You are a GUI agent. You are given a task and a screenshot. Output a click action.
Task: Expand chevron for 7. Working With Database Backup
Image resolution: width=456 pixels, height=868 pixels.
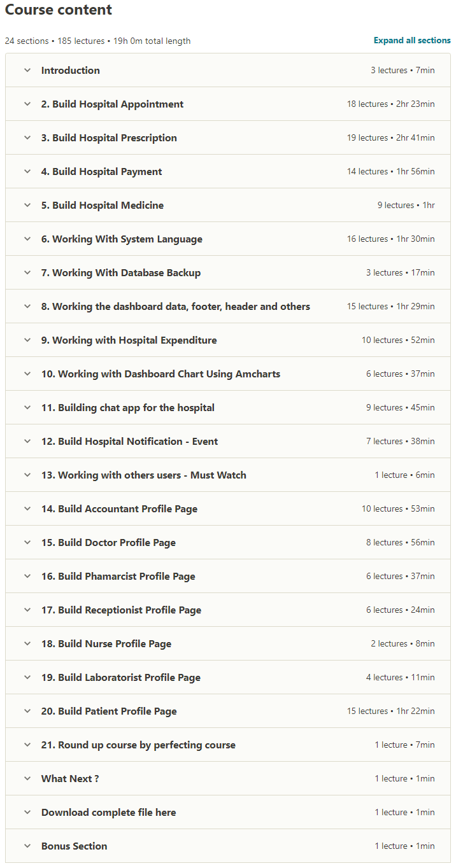tap(27, 273)
